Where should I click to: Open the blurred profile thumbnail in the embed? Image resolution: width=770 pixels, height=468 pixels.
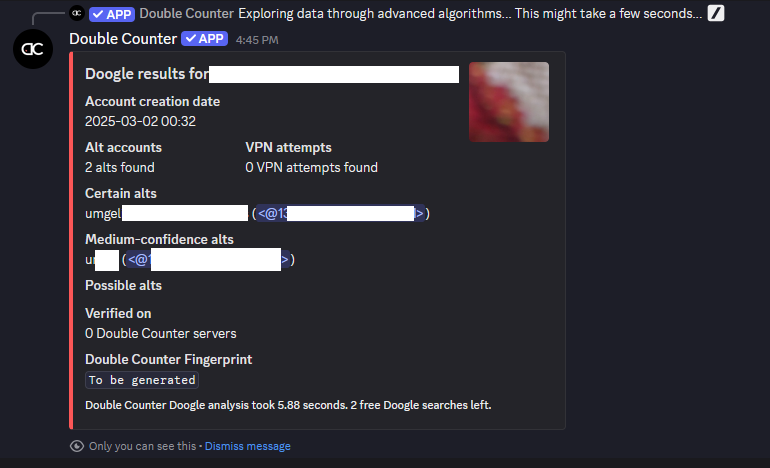pyautogui.click(x=509, y=102)
